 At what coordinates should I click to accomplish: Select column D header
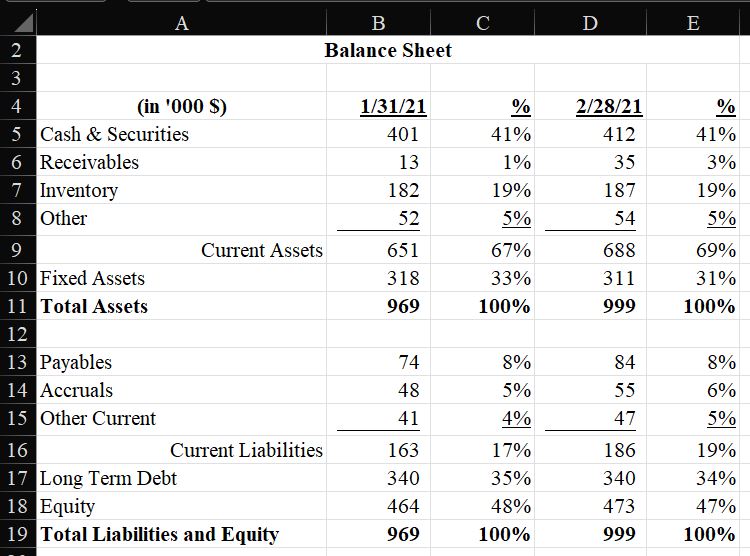click(x=590, y=22)
